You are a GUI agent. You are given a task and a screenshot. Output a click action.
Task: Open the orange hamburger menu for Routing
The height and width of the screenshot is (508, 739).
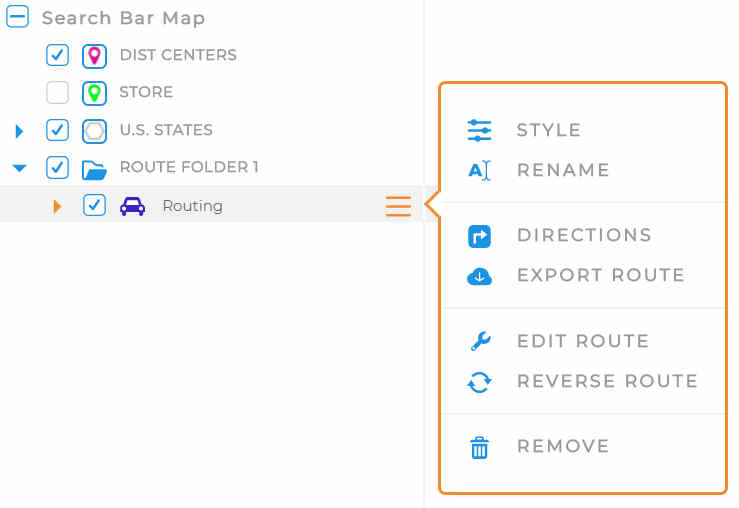click(398, 206)
